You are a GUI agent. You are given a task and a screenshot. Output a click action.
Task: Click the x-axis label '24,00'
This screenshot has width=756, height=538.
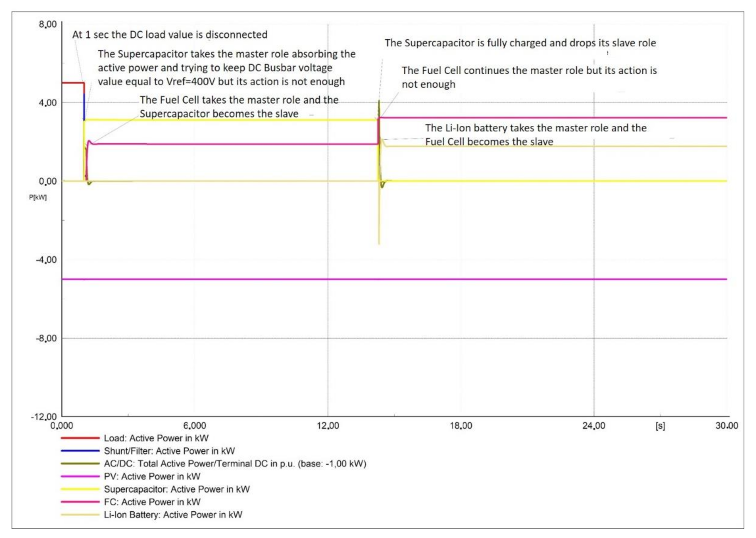(594, 426)
